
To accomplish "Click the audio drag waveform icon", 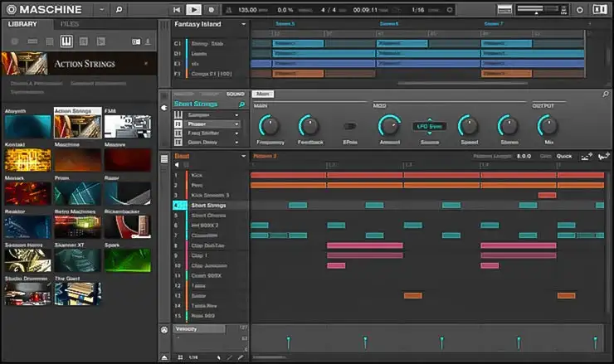I will pos(604,157).
